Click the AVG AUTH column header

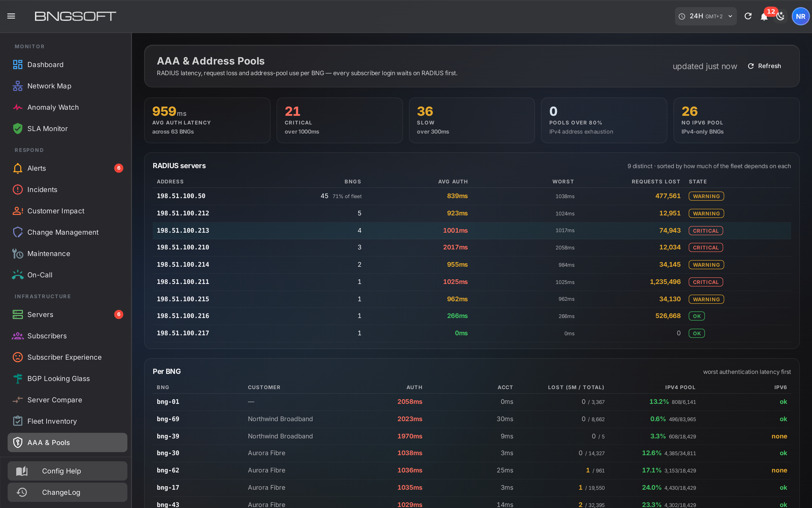pos(453,181)
